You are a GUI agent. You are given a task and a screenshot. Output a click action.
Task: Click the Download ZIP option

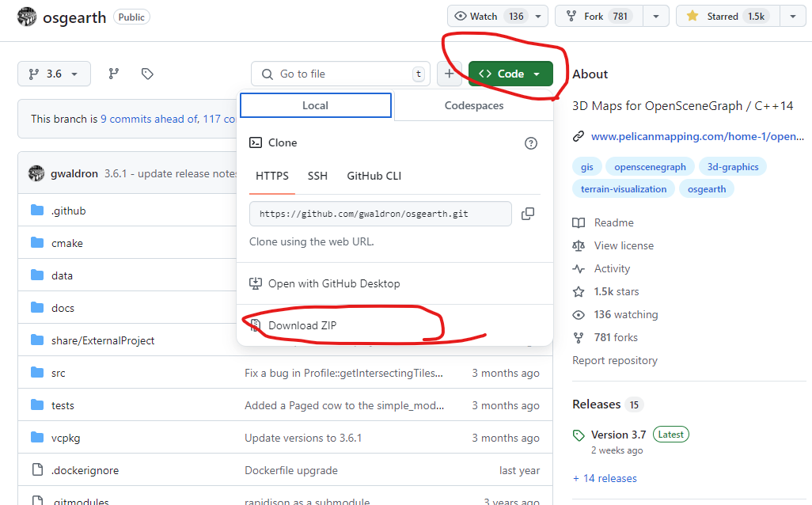click(302, 325)
